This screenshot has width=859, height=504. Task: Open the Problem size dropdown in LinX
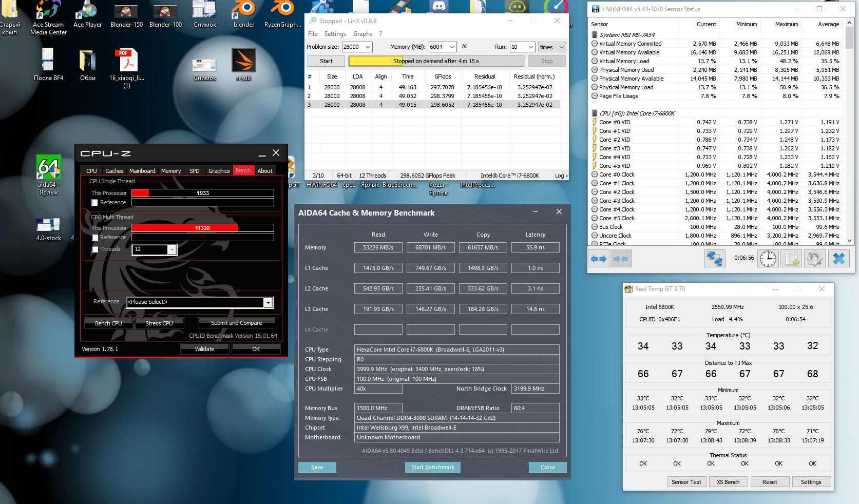(368, 47)
